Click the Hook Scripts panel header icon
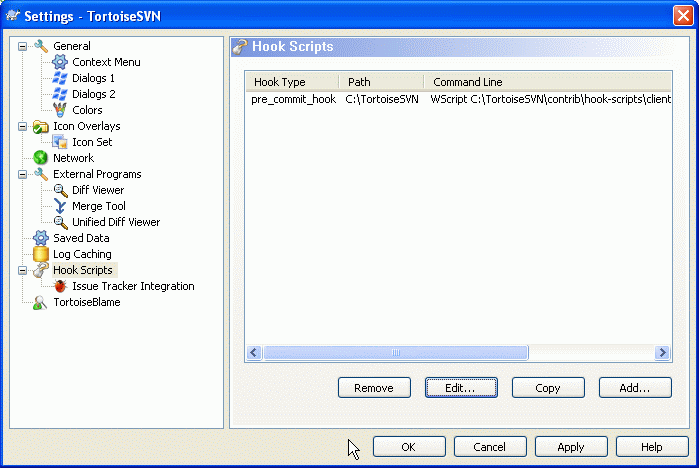Screen dimensions: 699x468 point(240,47)
